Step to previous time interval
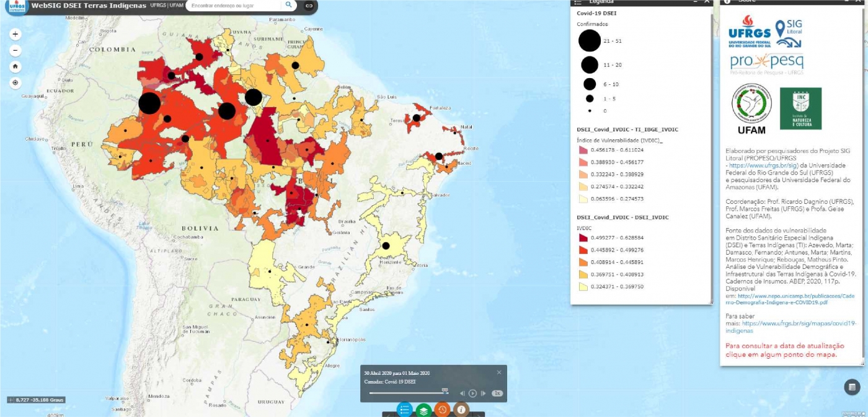Screen dimensions: 868x417 462,393
